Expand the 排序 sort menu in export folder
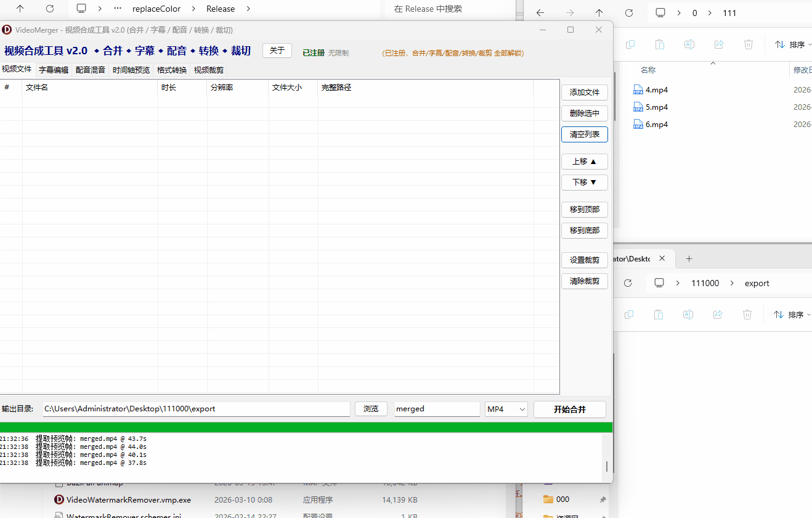 click(790, 314)
